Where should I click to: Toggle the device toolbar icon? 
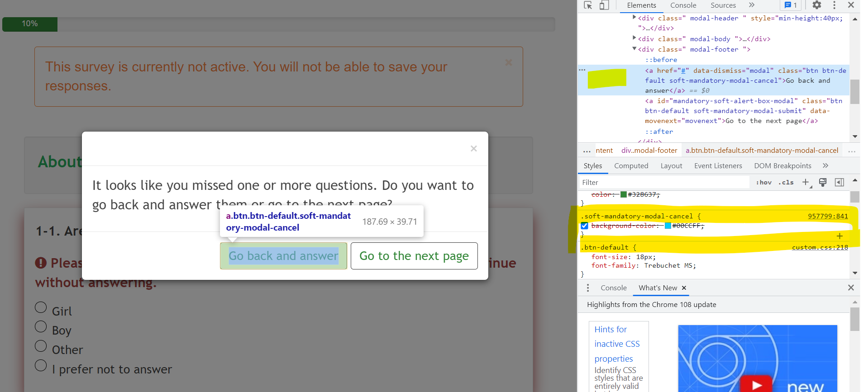(x=604, y=5)
